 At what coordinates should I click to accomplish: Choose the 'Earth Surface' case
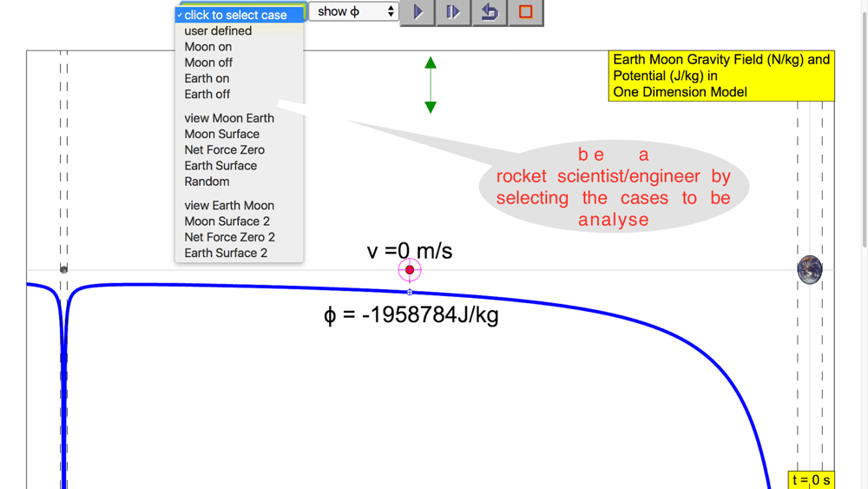coord(240,166)
